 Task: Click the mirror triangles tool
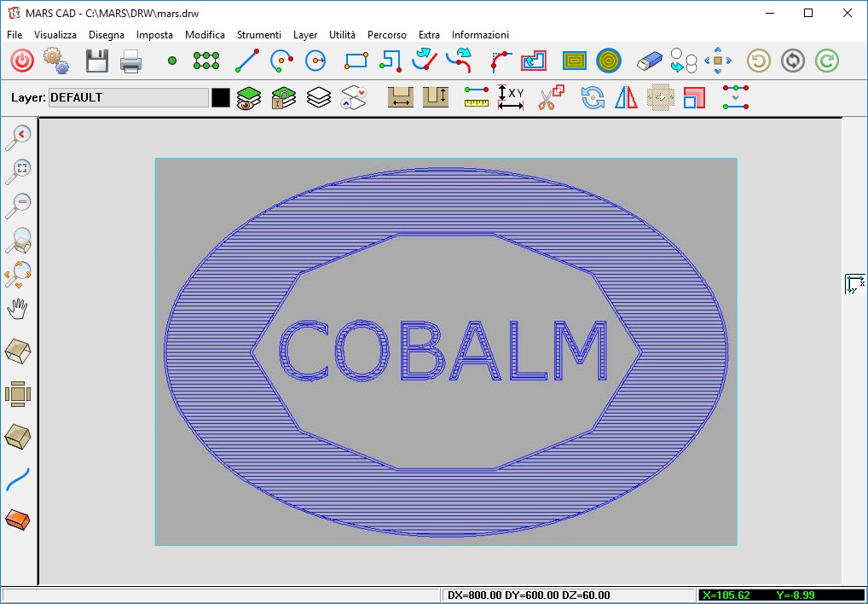click(626, 97)
